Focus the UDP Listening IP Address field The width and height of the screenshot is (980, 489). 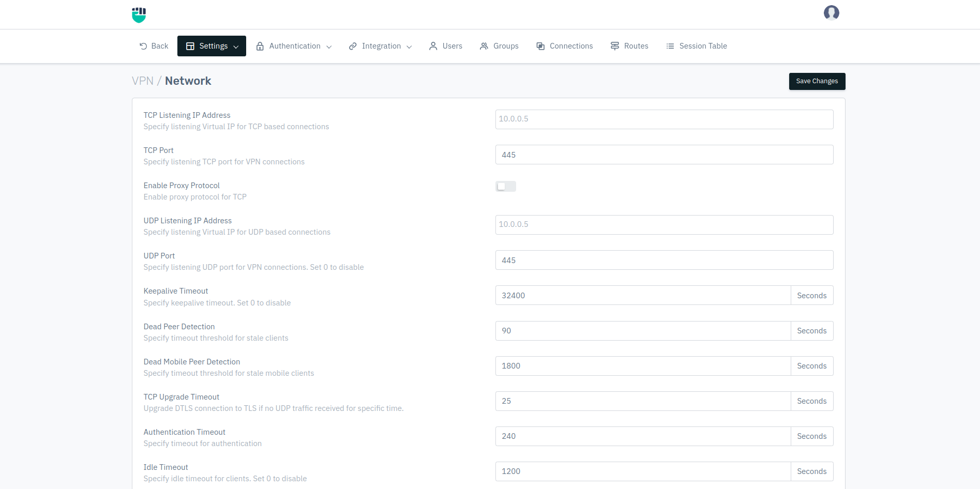(664, 225)
